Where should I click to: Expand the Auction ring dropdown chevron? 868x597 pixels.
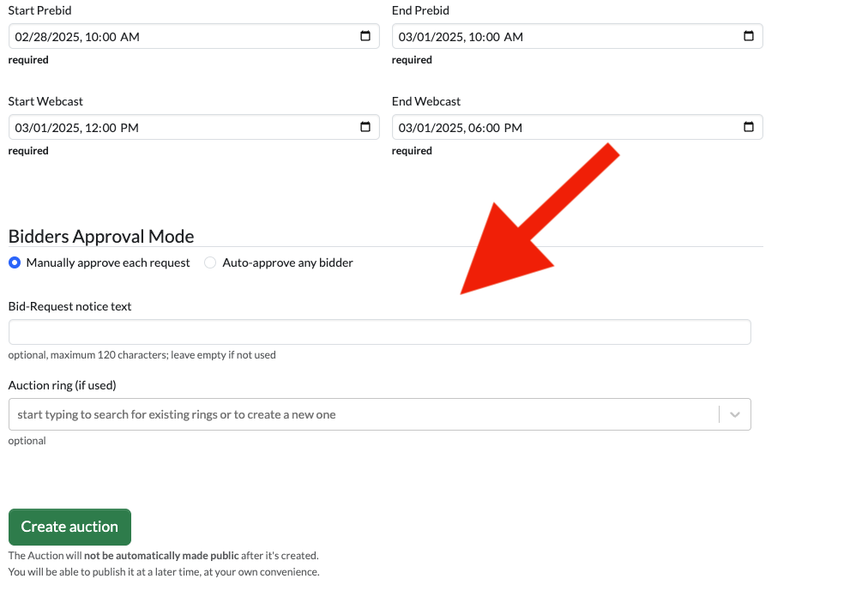tap(735, 414)
